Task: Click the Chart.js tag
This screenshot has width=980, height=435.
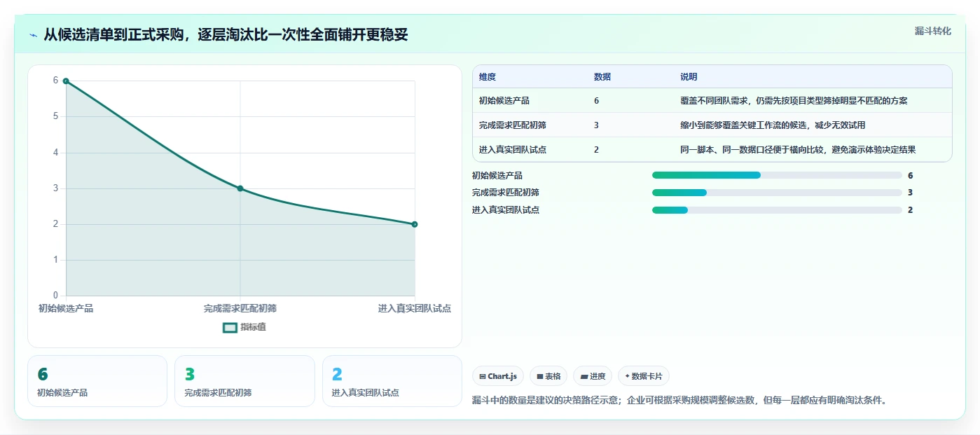Action: [498, 376]
